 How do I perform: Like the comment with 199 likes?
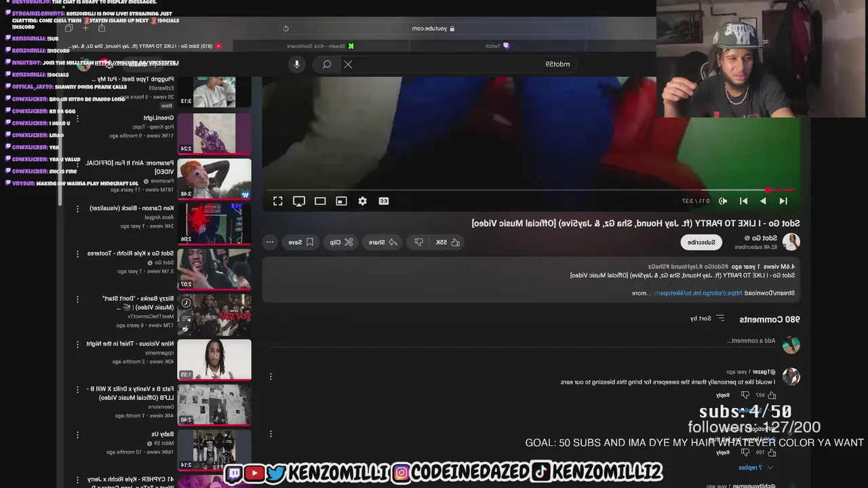[x=772, y=452]
